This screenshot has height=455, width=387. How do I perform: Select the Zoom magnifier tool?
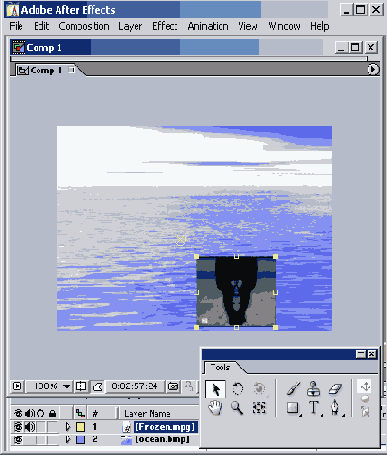tap(237, 408)
